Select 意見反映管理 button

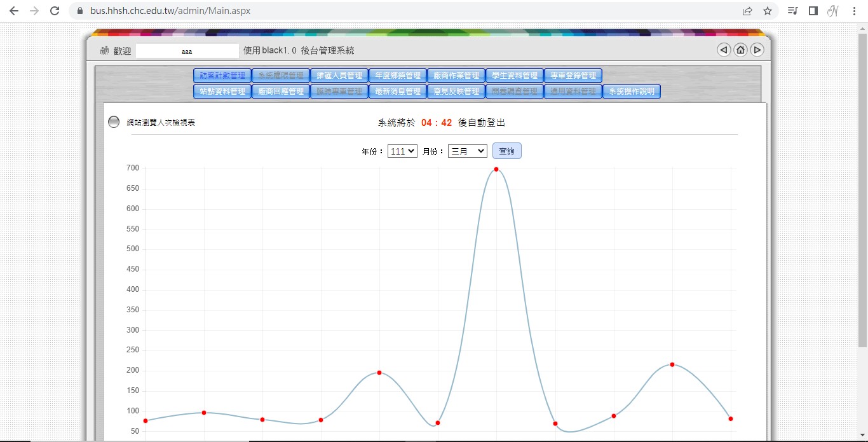tap(456, 92)
